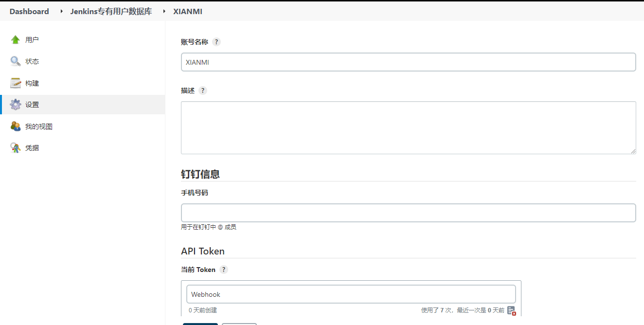
Task: Open 凭据 with the keys icon
Action: point(24,148)
